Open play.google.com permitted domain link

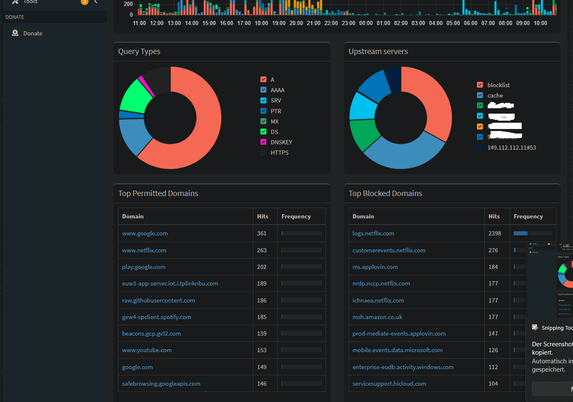click(x=144, y=267)
